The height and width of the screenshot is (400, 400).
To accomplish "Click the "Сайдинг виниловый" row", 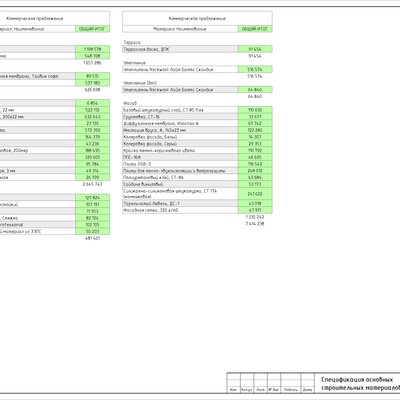I will click(x=197, y=184).
